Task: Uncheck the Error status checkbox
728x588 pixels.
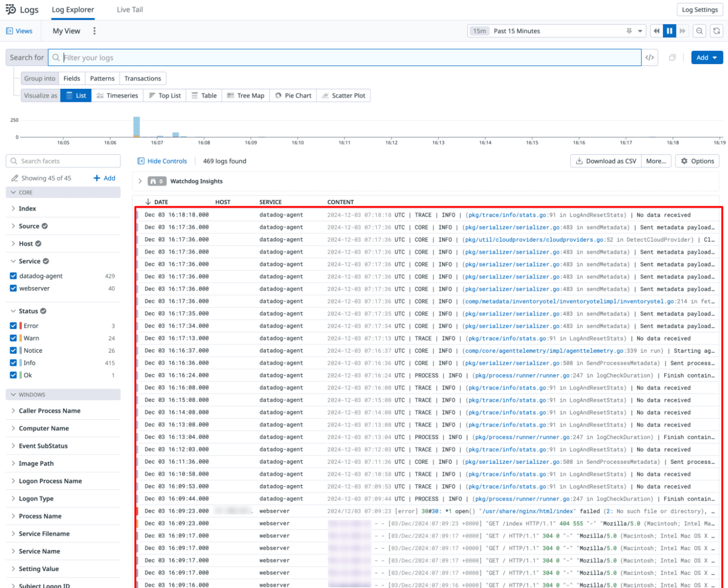Action: click(13, 326)
